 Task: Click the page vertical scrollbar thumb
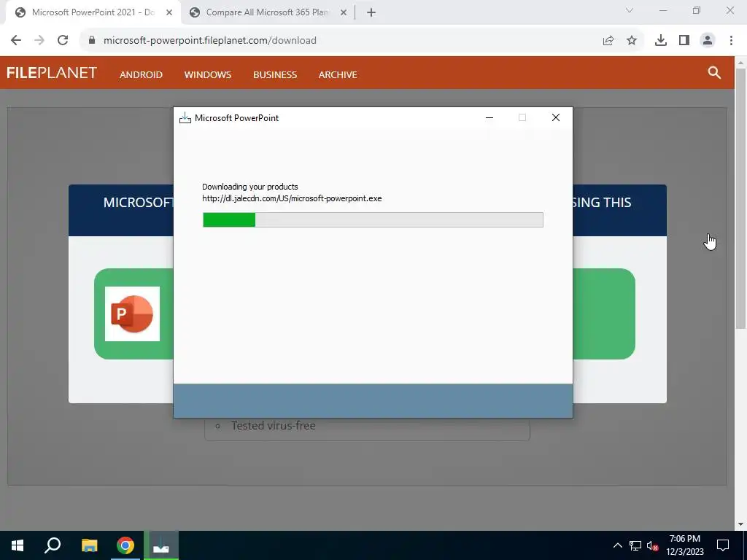(740, 198)
